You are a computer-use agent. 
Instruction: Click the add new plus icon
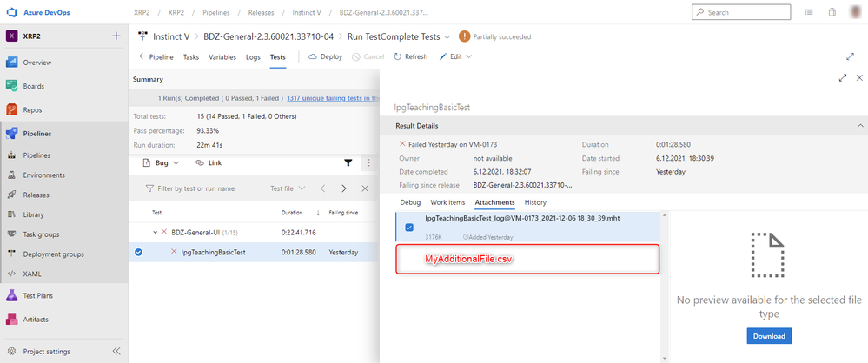coord(116,36)
